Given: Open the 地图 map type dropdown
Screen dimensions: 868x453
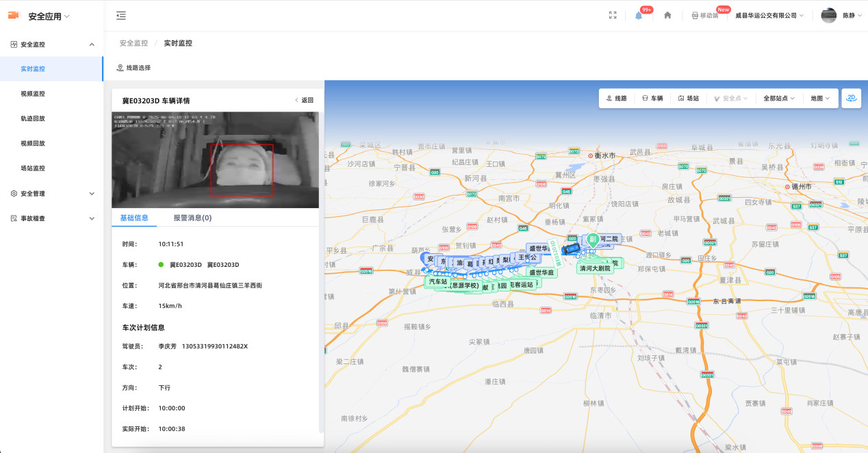Looking at the screenshot, I should (x=820, y=99).
